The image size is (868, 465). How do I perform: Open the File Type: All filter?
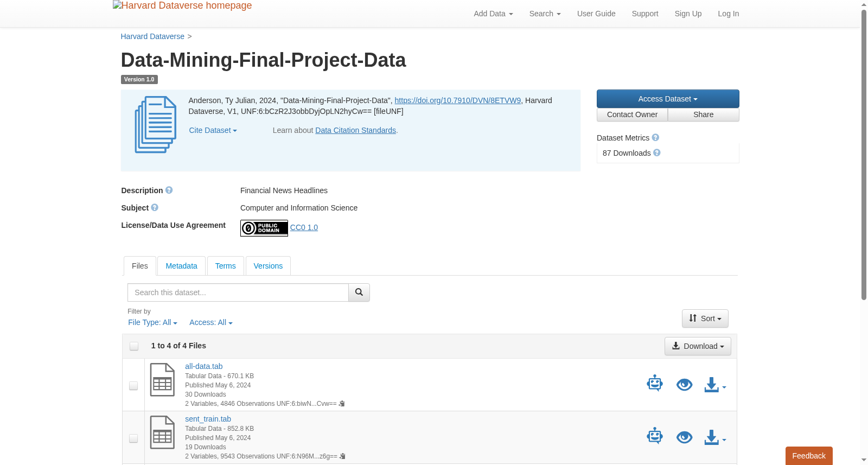pyautogui.click(x=152, y=322)
